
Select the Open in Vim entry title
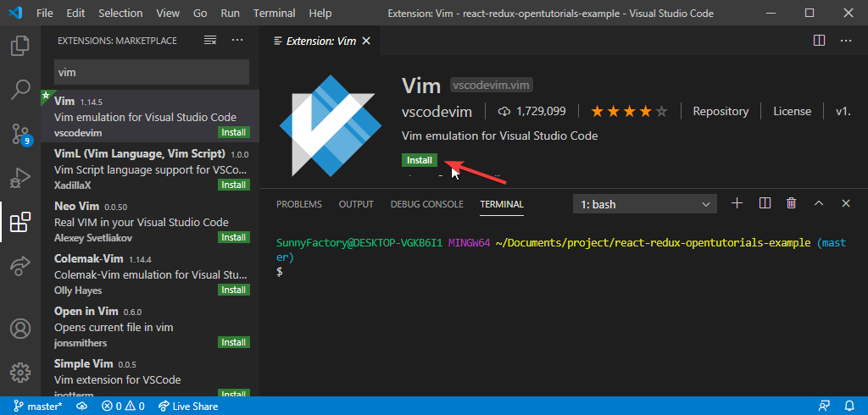[85, 311]
